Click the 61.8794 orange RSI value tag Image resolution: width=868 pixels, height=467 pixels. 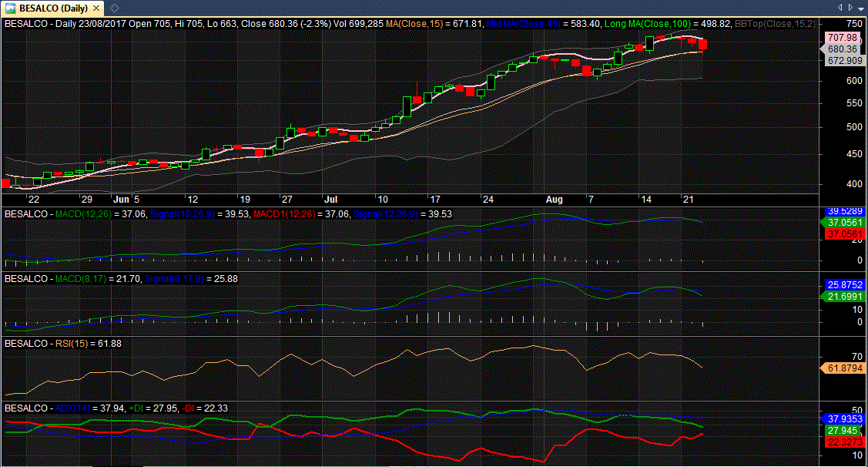845,368
